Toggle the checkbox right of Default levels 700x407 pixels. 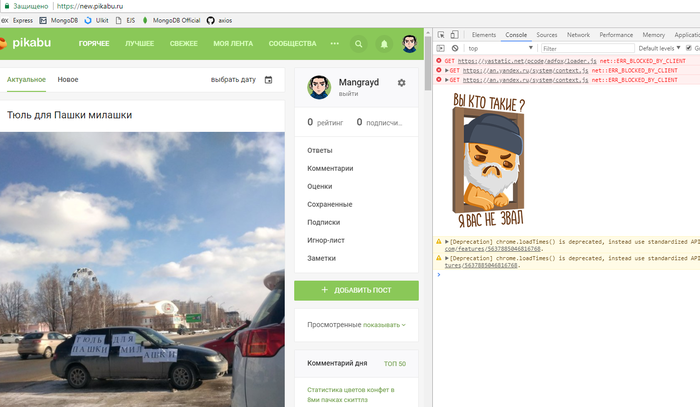pyautogui.click(x=688, y=48)
